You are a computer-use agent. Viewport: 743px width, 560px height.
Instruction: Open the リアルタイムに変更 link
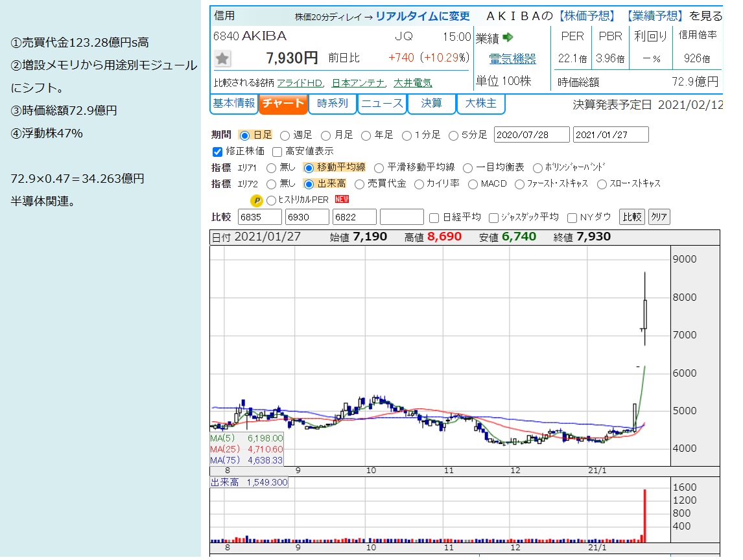(x=423, y=17)
